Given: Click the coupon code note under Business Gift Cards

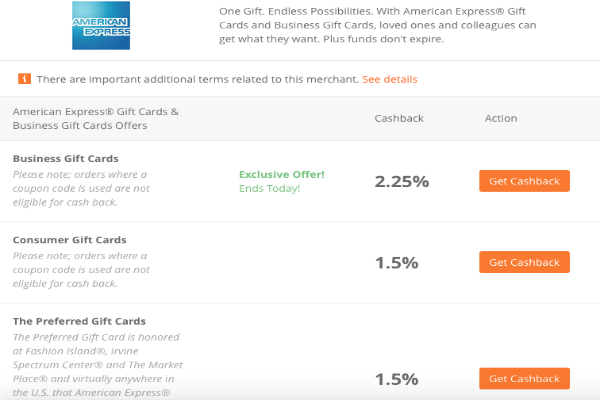Looking at the screenshot, I should pos(81,188).
